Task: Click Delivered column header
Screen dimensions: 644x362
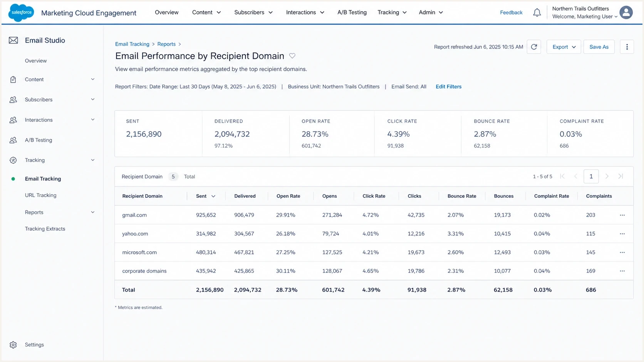Action: 245,196
